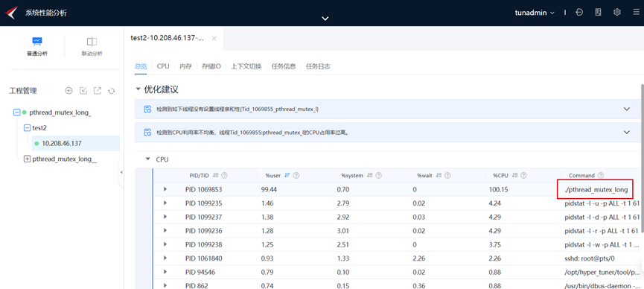Show help for PID/TID column
Viewport: 644px width, 289px height.
click(x=225, y=176)
